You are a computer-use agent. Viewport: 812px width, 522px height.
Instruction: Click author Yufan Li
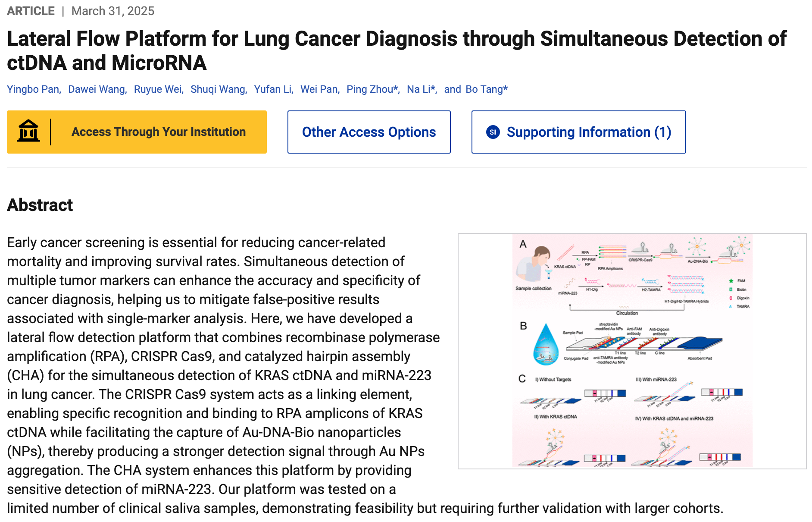(x=273, y=89)
